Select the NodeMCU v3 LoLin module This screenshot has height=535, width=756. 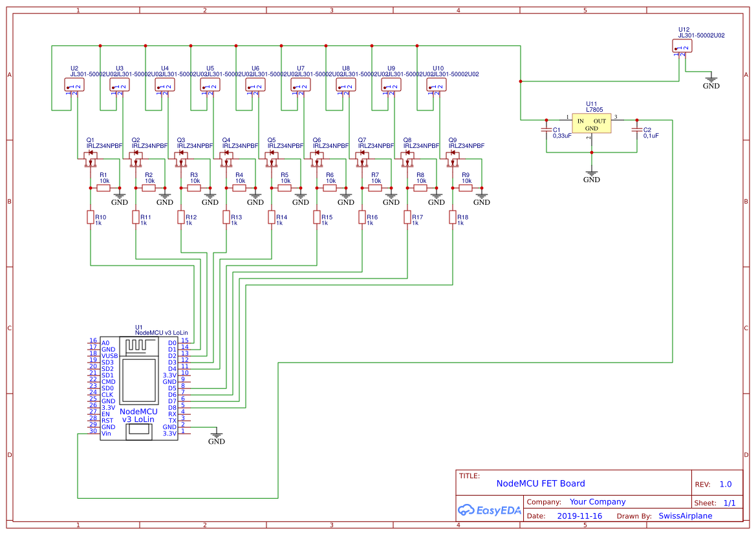(139, 388)
